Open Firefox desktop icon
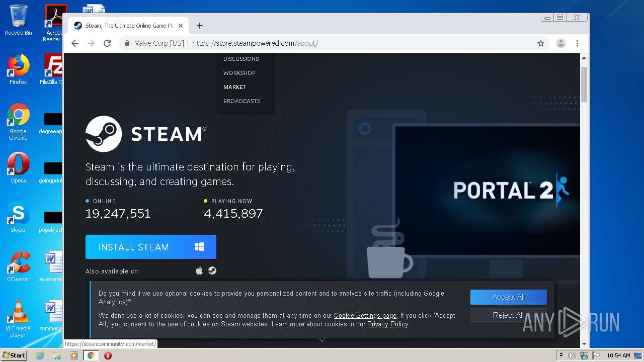 coord(18,69)
